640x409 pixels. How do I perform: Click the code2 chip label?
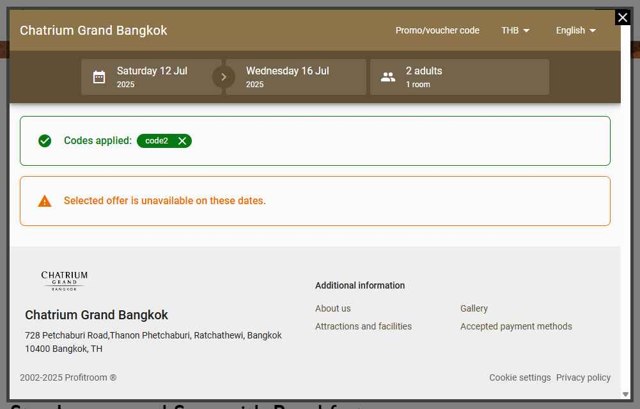(x=157, y=141)
